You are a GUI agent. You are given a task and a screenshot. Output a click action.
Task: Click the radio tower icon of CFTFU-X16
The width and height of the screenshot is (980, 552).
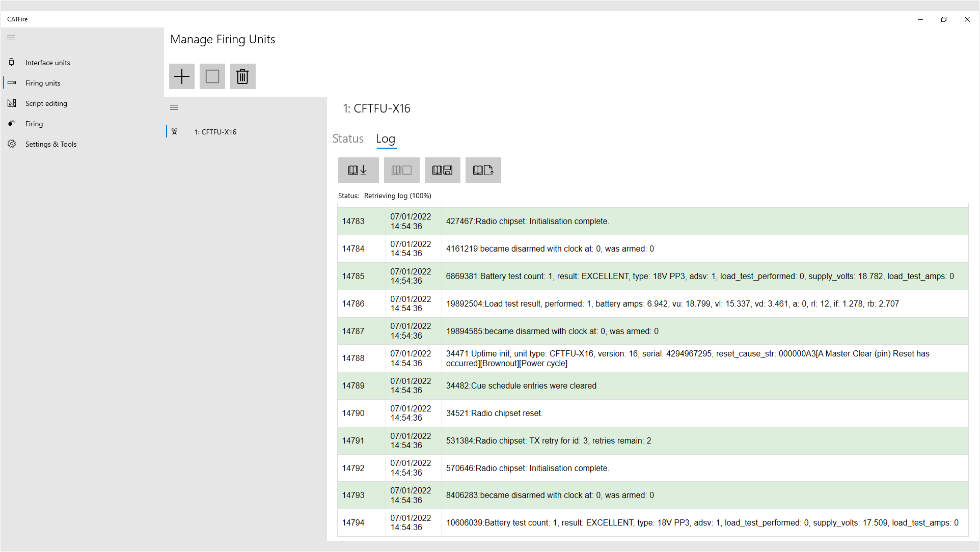[x=175, y=132]
